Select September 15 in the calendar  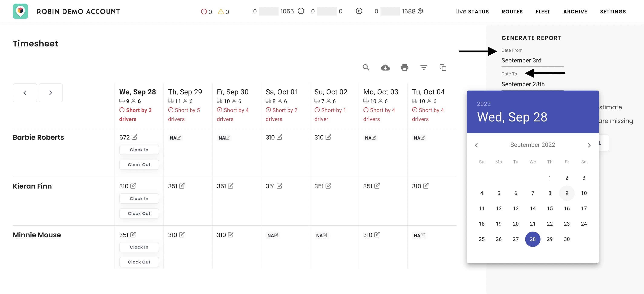point(549,208)
